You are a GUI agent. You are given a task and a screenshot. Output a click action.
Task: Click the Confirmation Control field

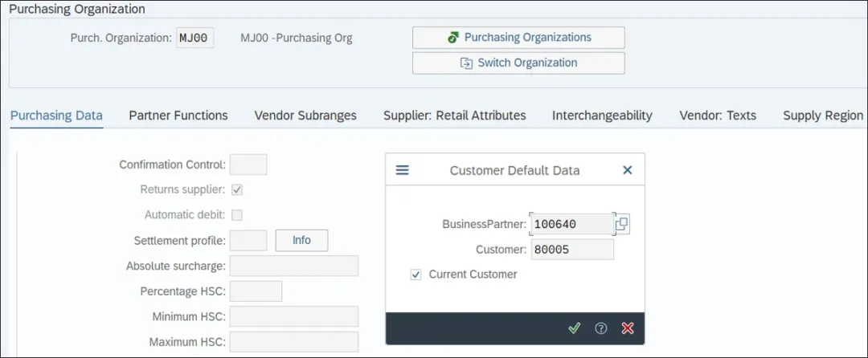248,165
